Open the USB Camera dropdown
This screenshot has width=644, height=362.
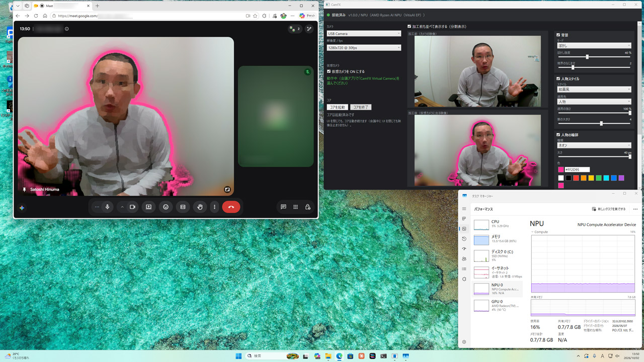click(364, 34)
